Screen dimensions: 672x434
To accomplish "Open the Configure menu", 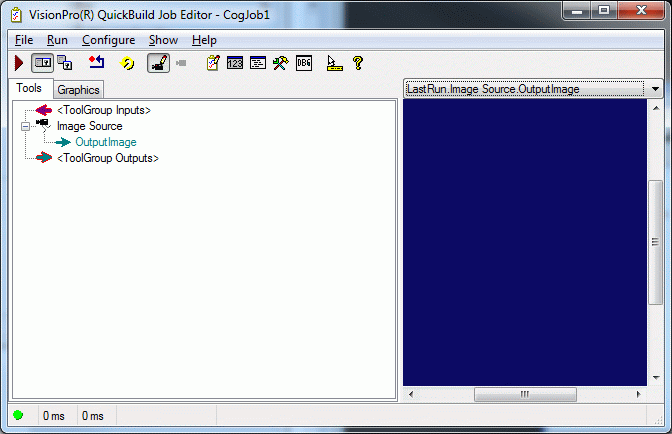I will [108, 40].
